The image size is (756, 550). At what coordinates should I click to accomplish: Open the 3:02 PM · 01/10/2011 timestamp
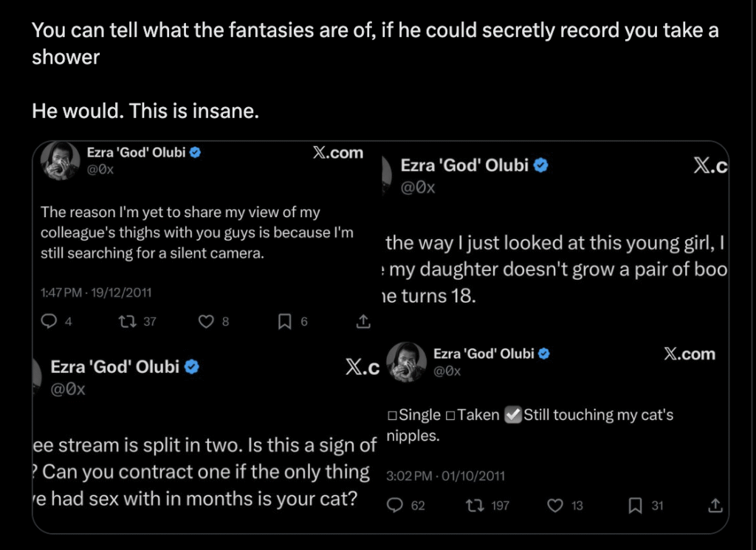pyautogui.click(x=445, y=476)
